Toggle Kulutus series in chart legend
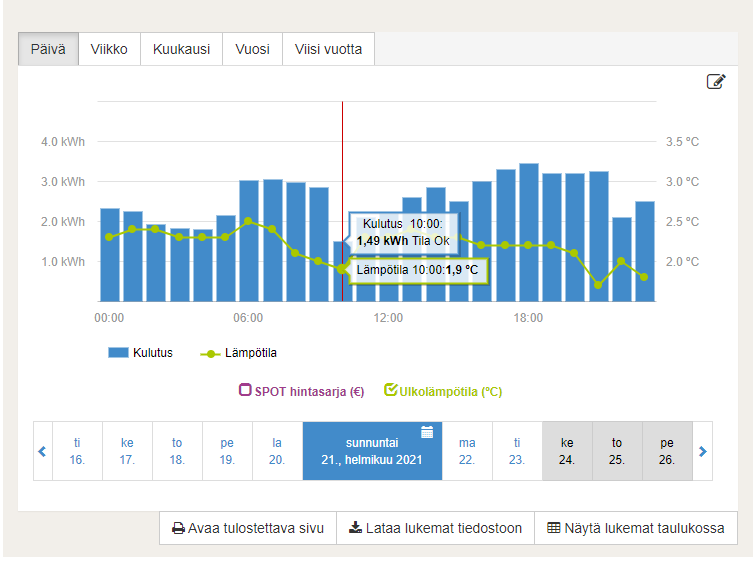The height and width of the screenshot is (561, 756). coord(140,353)
